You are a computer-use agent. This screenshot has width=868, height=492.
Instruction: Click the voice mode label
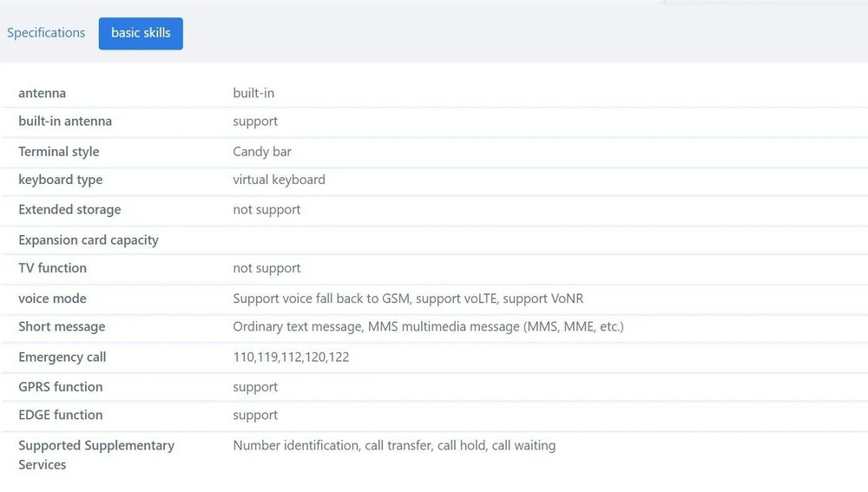pyautogui.click(x=52, y=298)
